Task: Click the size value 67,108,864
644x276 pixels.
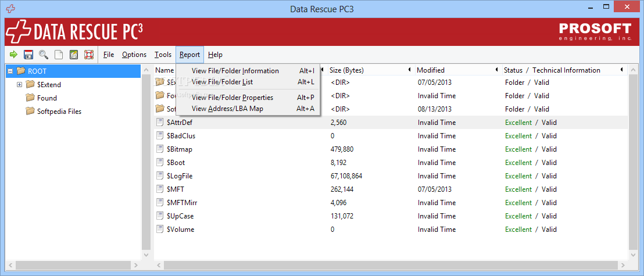Action: click(346, 176)
